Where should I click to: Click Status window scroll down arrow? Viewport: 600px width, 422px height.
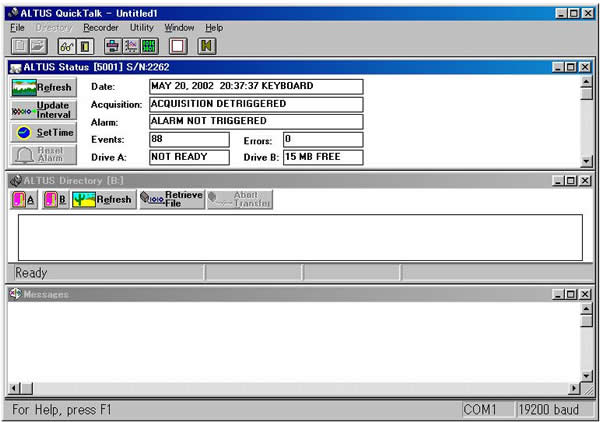(x=586, y=161)
